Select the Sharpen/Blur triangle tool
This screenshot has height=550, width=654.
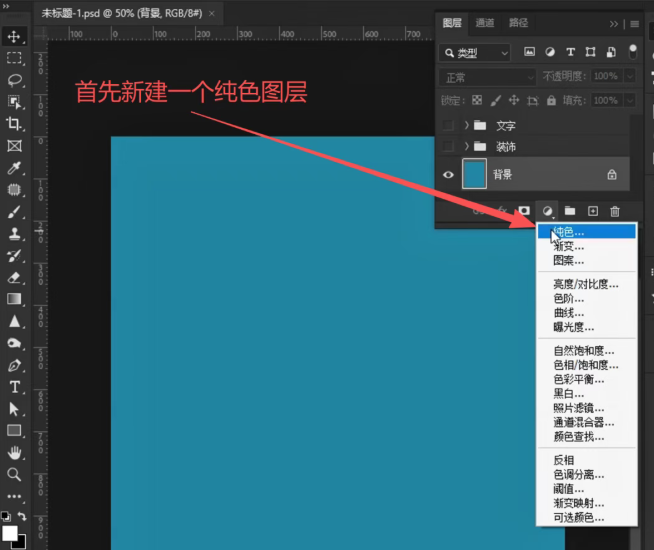[x=14, y=321]
